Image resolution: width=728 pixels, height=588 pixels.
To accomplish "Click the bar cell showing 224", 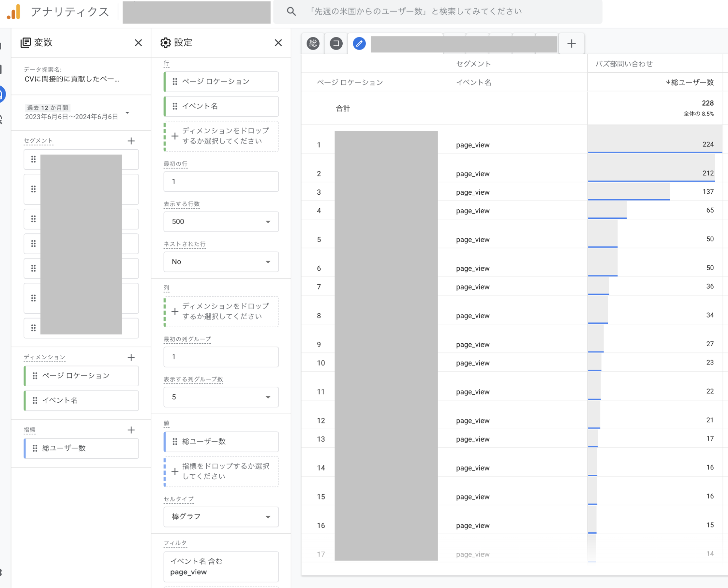I will [x=655, y=139].
